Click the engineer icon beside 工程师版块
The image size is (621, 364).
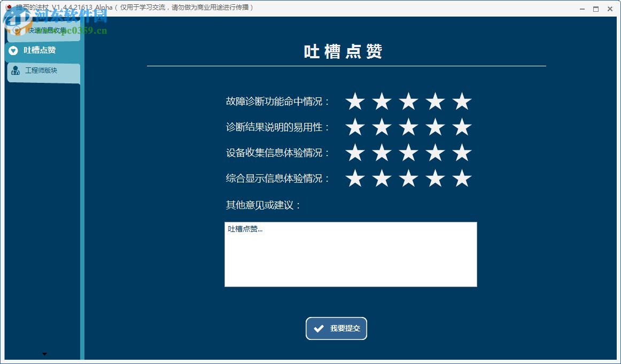pos(15,71)
